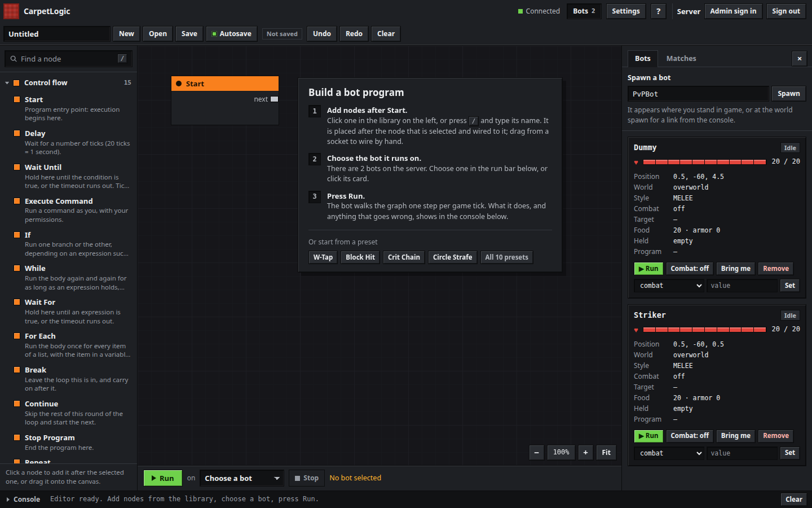
Task: Add the Break node from library
Action: tap(68, 379)
